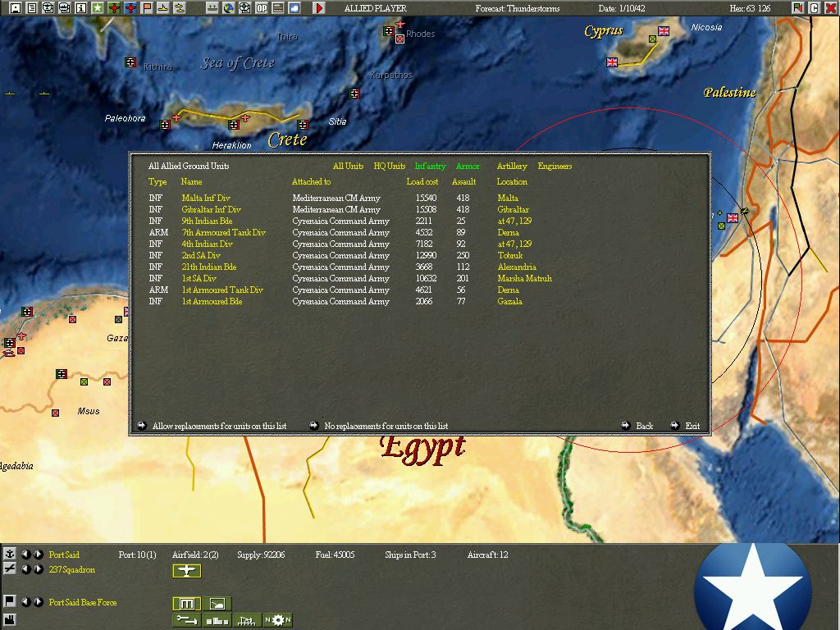Click the British flag on eastern Cyprus
The height and width of the screenshot is (630, 840).
tap(664, 31)
